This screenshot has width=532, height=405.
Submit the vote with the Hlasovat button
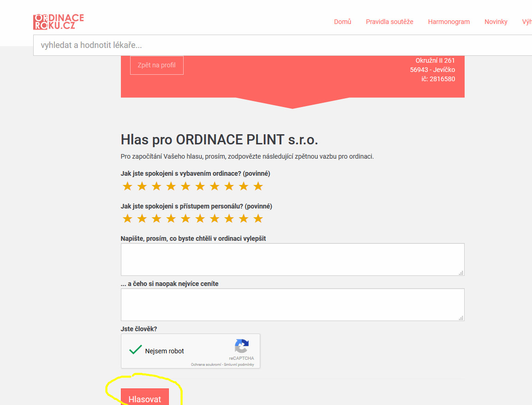click(145, 397)
